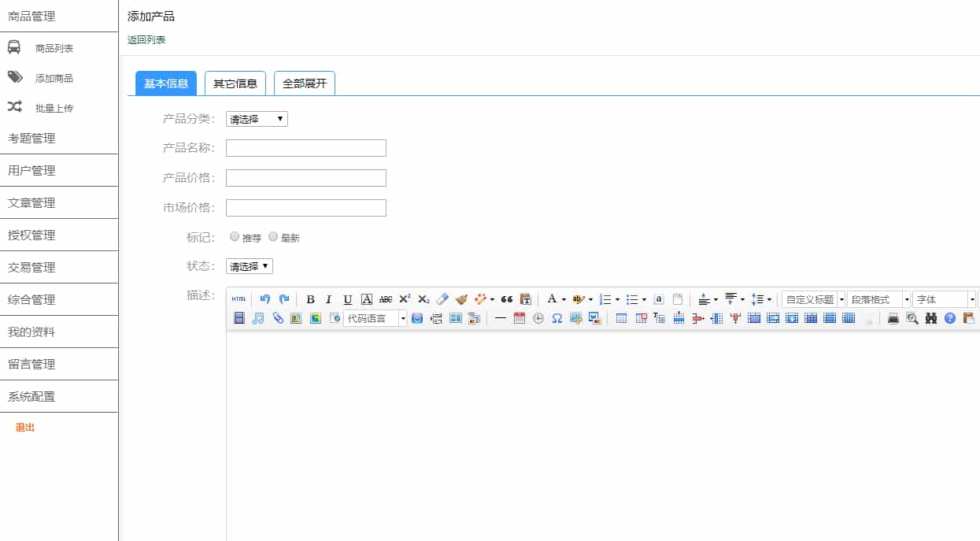The image size is (980, 541).
Task: Switch to the 基本信息 tab
Action: point(166,83)
